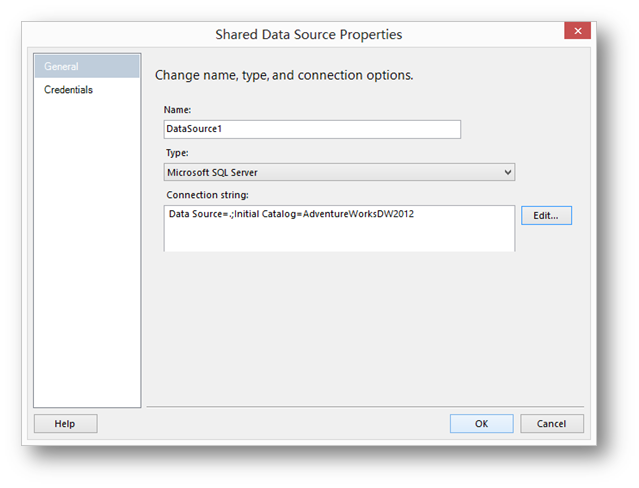Click the 'Change name, type, and connection options.' heading

(284, 75)
